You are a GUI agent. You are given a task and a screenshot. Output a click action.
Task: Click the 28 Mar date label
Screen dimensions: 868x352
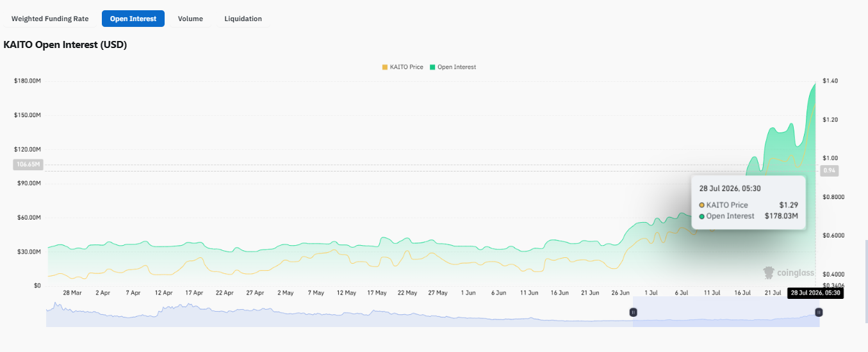pyautogui.click(x=72, y=292)
